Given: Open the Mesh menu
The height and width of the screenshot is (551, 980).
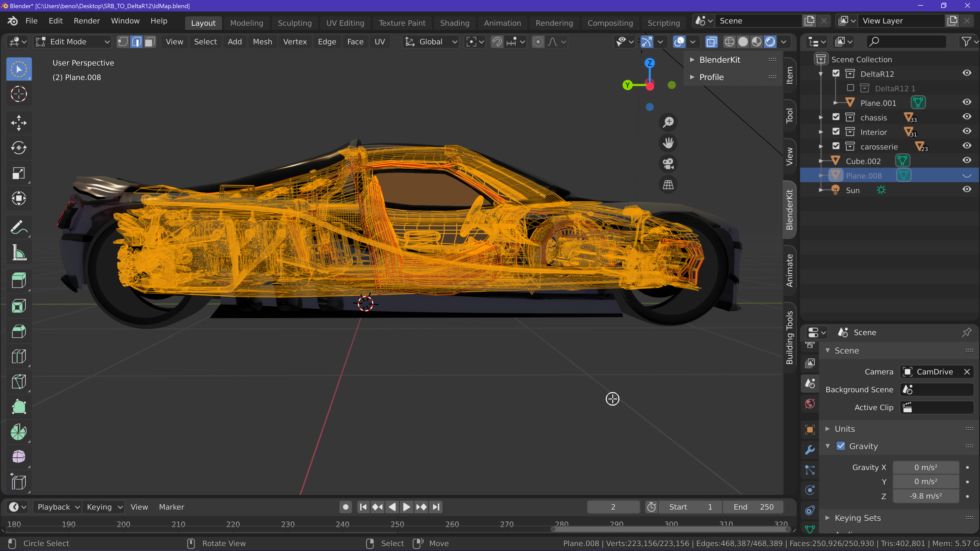Looking at the screenshot, I should [x=262, y=42].
